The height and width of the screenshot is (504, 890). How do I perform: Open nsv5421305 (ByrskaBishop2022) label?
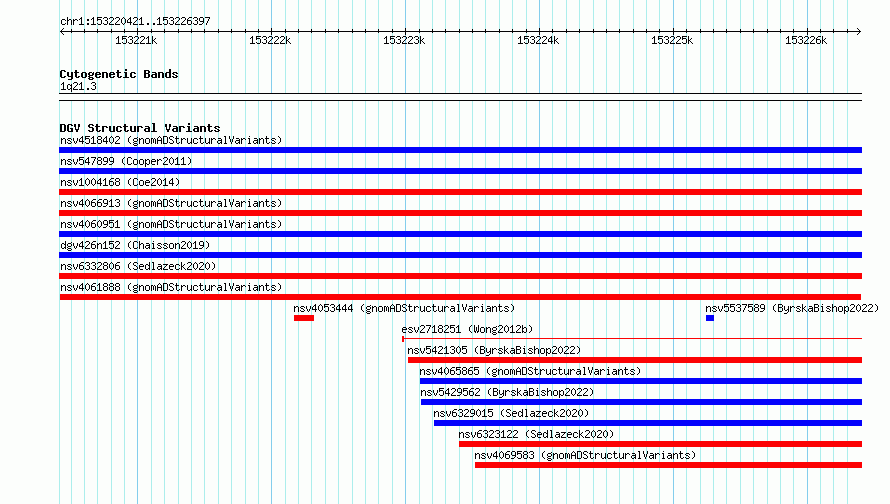pos(494,350)
